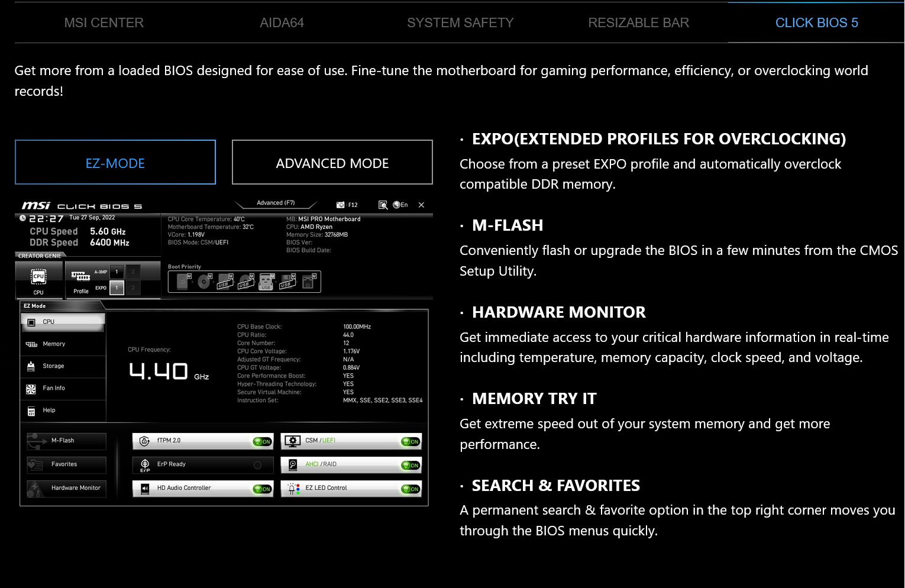Open the RESIZABLE BAR tab
Image resolution: width=905 pixels, height=588 pixels.
click(x=638, y=22)
